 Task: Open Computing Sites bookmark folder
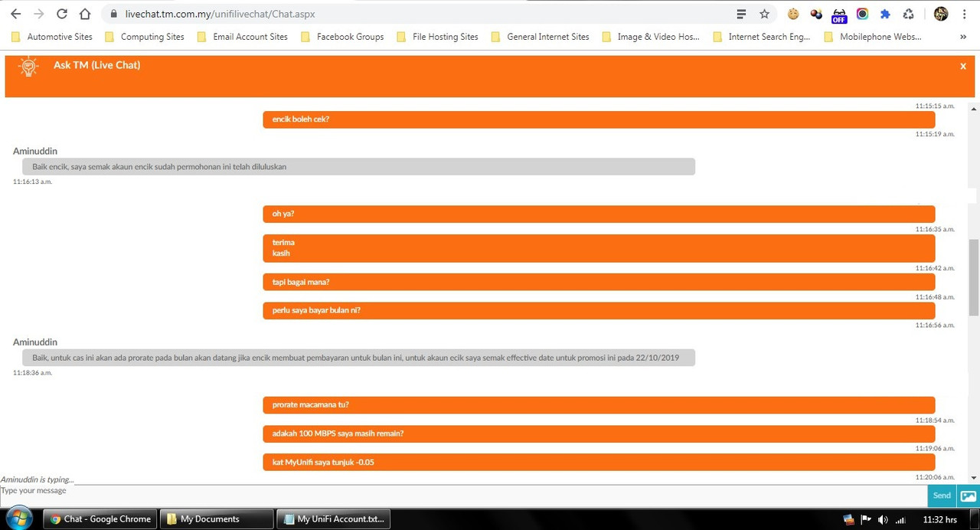(x=145, y=36)
